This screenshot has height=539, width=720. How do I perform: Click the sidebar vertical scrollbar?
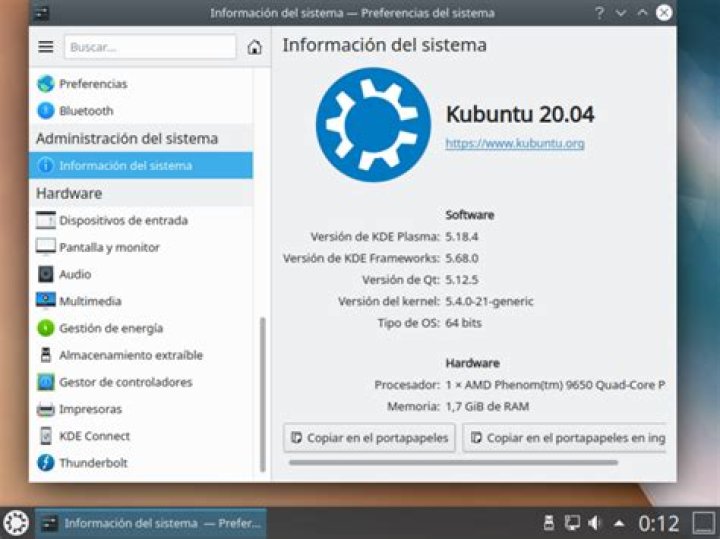pos(263,394)
